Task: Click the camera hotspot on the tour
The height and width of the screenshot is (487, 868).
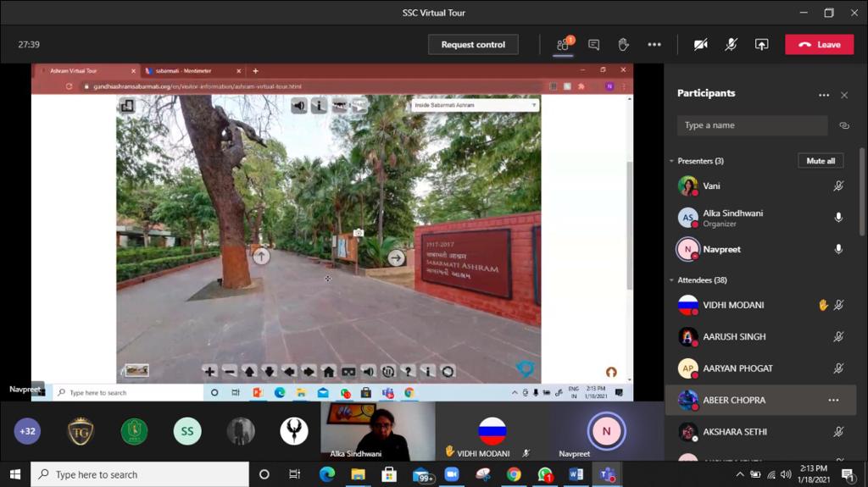Action: coord(359,233)
